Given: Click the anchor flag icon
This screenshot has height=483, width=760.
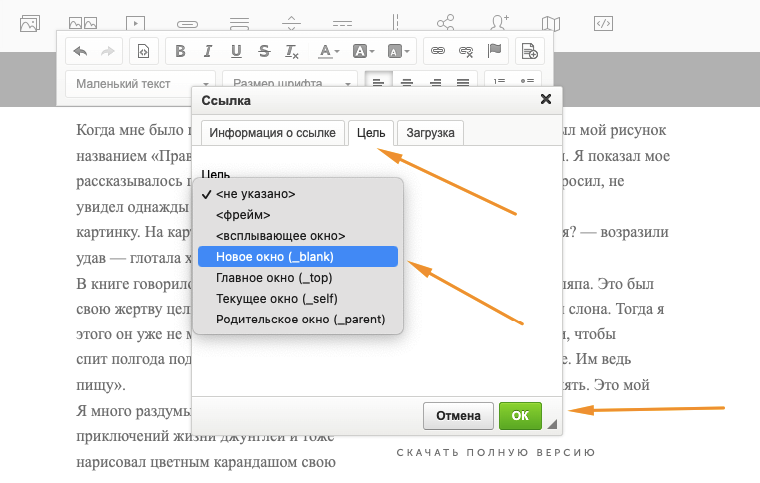Looking at the screenshot, I should tap(493, 51).
